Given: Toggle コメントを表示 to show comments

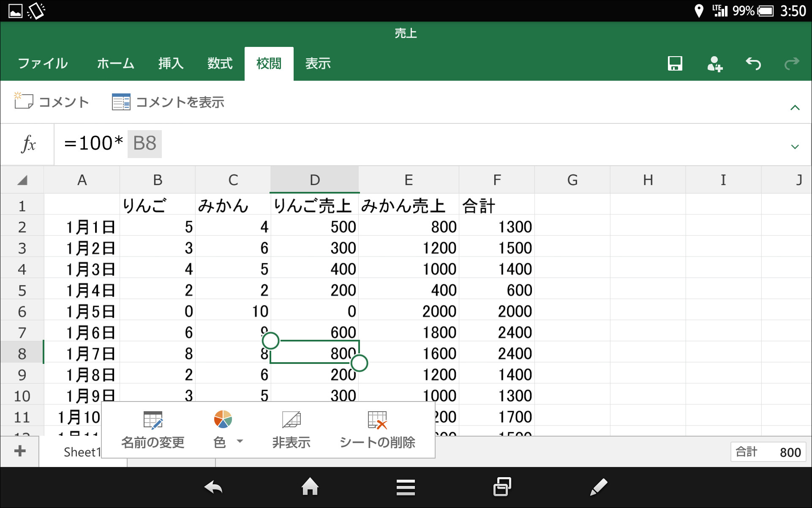Looking at the screenshot, I should (x=168, y=101).
